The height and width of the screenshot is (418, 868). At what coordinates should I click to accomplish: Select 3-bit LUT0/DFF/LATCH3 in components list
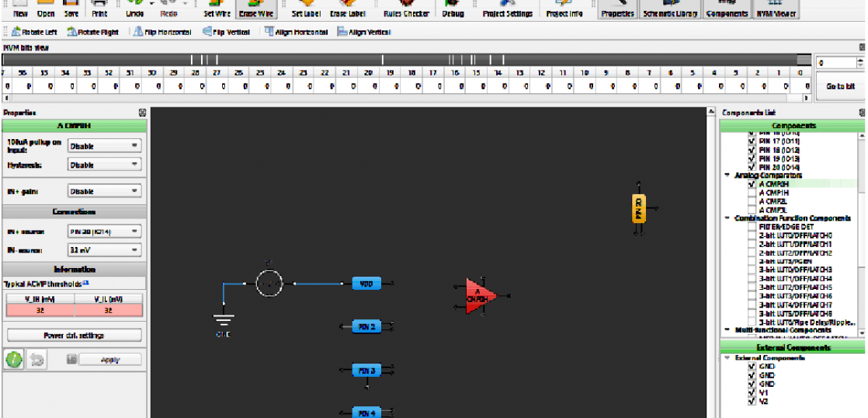[x=796, y=270]
